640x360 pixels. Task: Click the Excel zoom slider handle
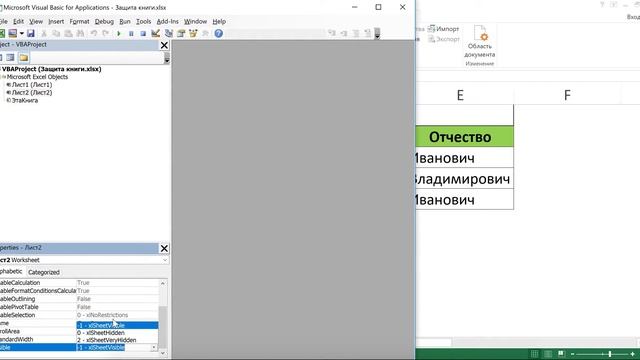click(x=610, y=354)
